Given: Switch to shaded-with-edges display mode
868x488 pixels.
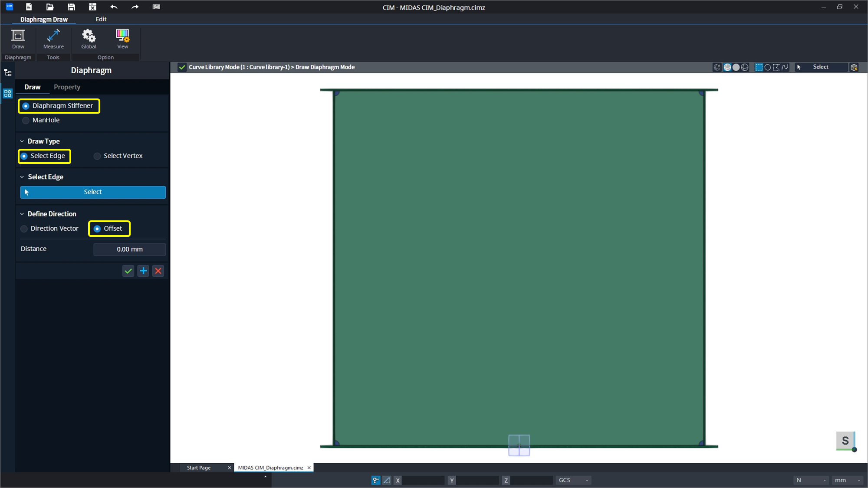Looking at the screenshot, I should 728,67.
